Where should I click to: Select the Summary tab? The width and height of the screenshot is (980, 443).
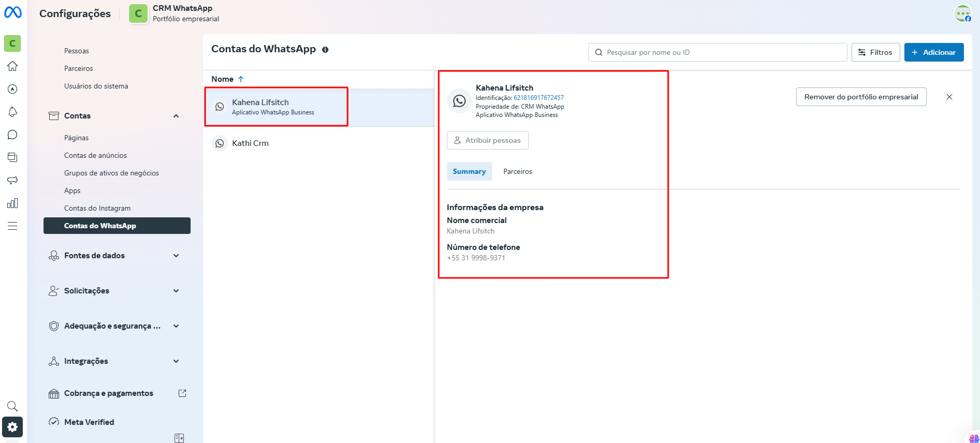[469, 171]
